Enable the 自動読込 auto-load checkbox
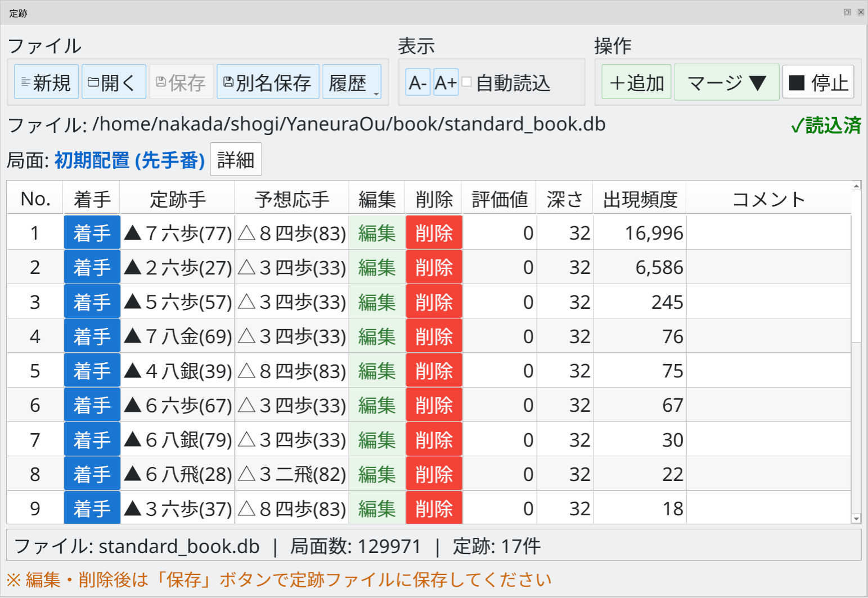The height and width of the screenshot is (598, 868). pos(466,82)
